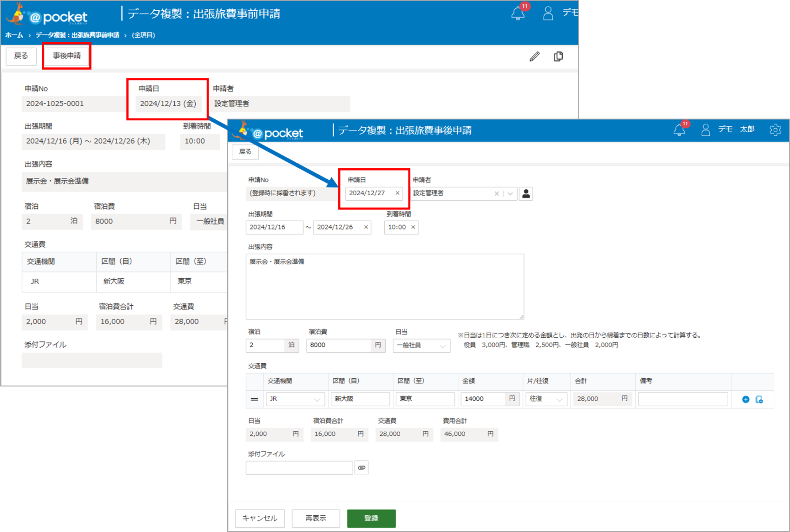Click the 戻る button in 事前申請 window
Image resolution: width=790 pixels, height=532 pixels.
point(21,56)
